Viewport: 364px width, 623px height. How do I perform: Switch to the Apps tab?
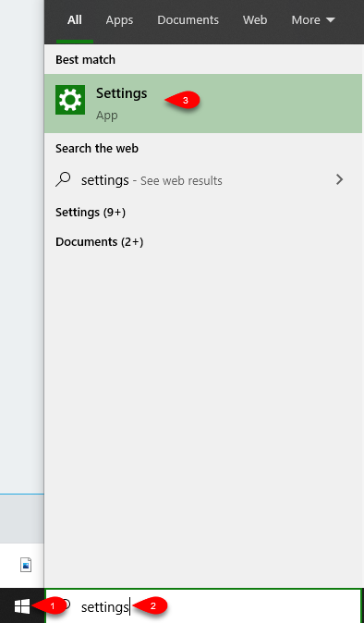click(119, 19)
